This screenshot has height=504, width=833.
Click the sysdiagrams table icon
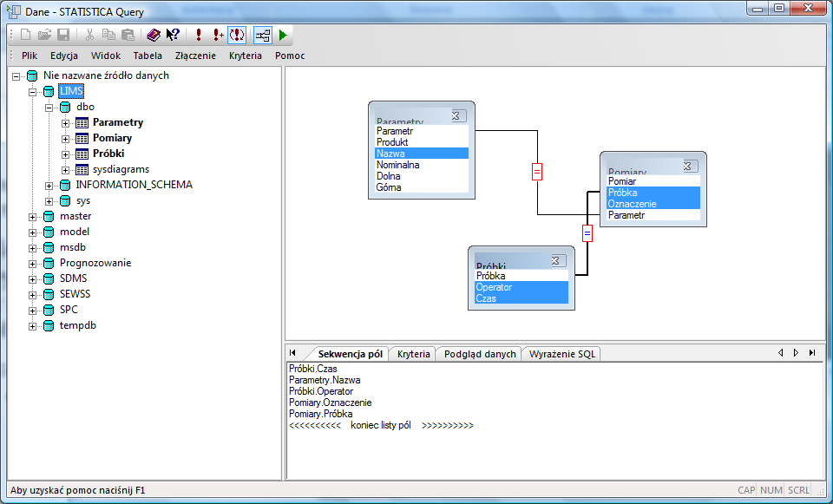(x=82, y=170)
